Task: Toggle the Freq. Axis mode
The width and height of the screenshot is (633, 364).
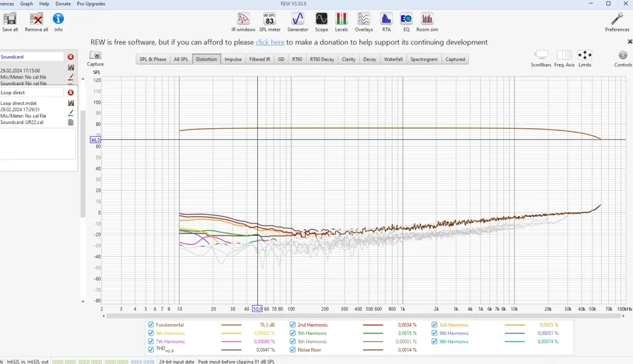Action: (564, 55)
